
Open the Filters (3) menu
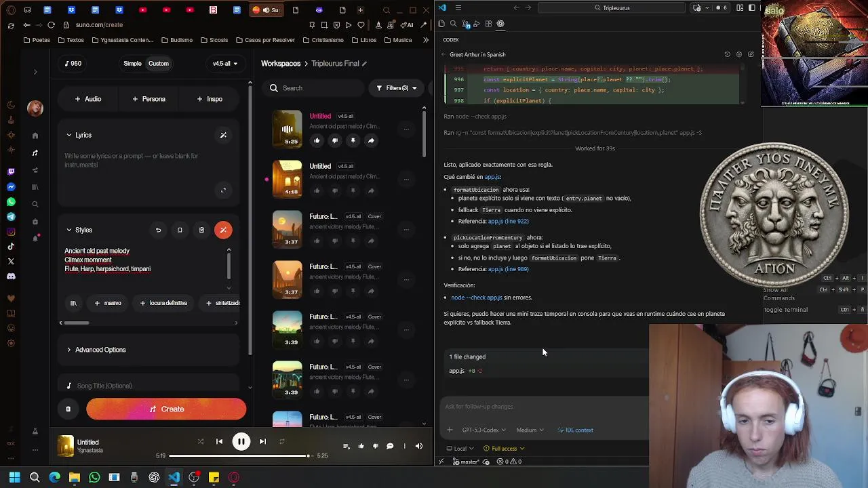click(397, 88)
